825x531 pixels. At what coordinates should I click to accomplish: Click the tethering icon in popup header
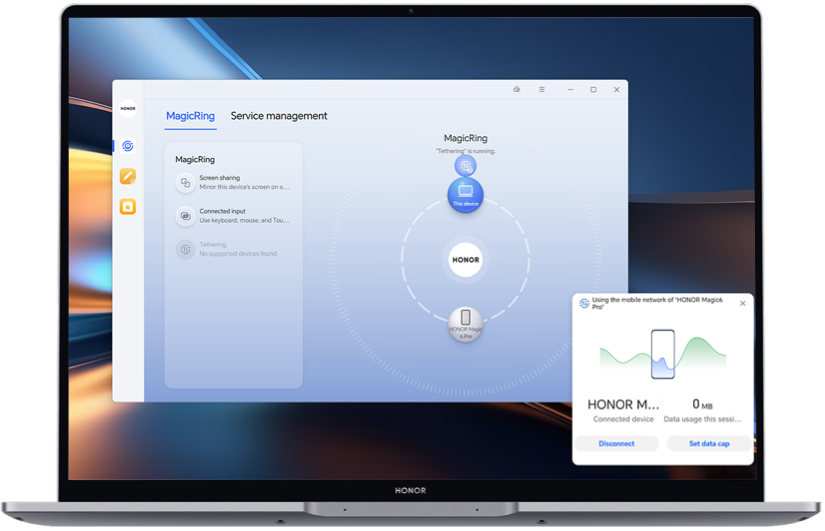click(x=584, y=303)
